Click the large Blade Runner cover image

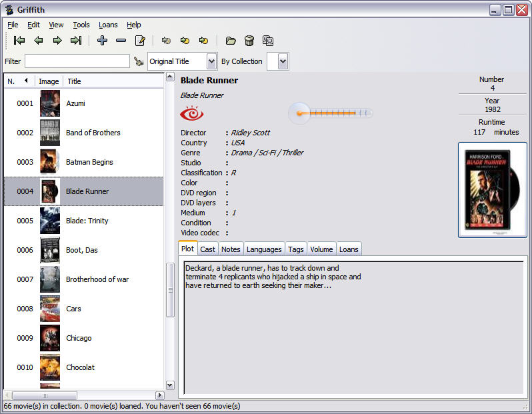click(x=492, y=190)
